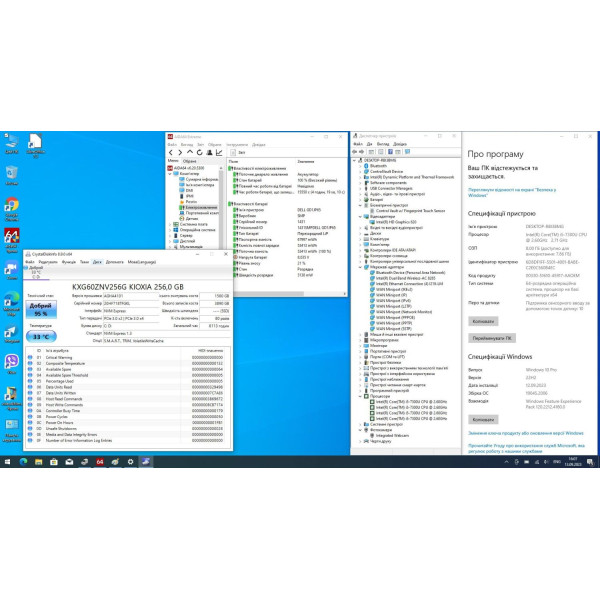Collapse Процесори category in Device Manager
The height and width of the screenshot is (600, 600).
pos(360,396)
